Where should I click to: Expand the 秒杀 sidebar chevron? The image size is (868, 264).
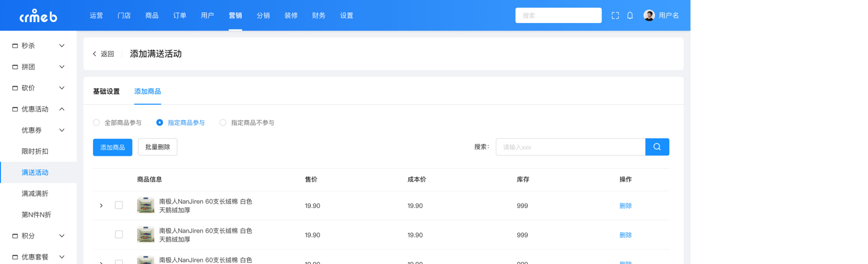(x=62, y=46)
